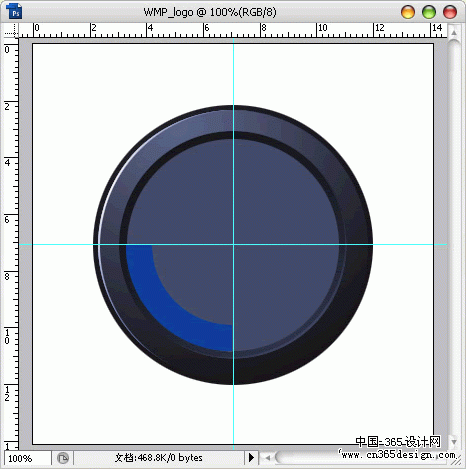Click the vertical scrollbar down arrow
The width and height of the screenshot is (466, 469).
pyautogui.click(x=454, y=442)
